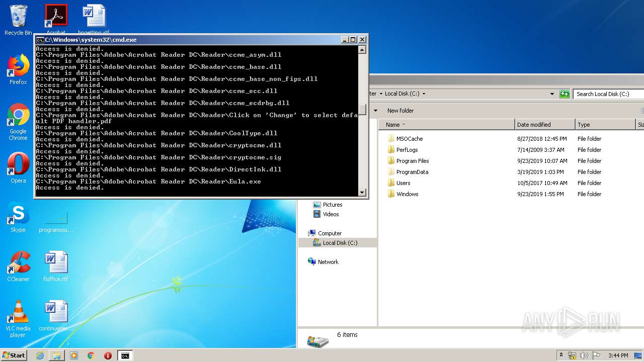644x362 pixels.
Task: Launch Firefox from the desktop
Action: click(x=18, y=70)
